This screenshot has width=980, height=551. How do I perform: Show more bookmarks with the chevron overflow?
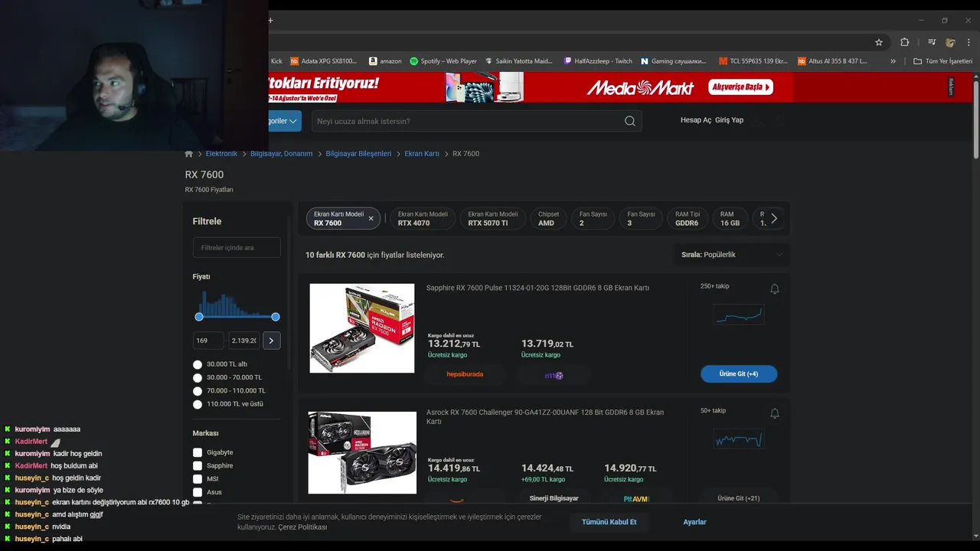[x=893, y=61]
